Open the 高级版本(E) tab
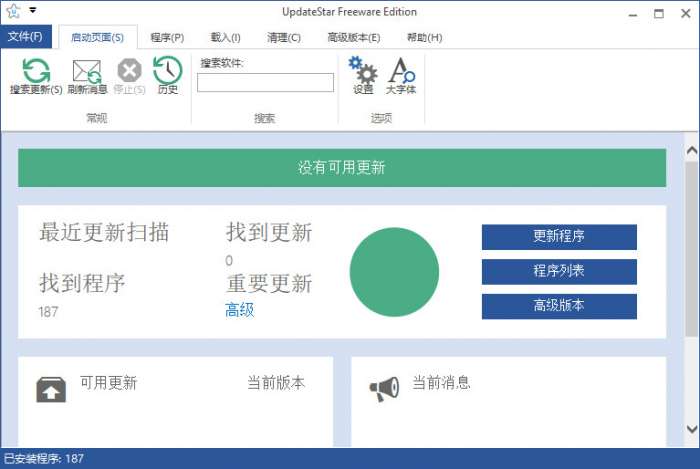This screenshot has width=700, height=469. click(x=353, y=37)
